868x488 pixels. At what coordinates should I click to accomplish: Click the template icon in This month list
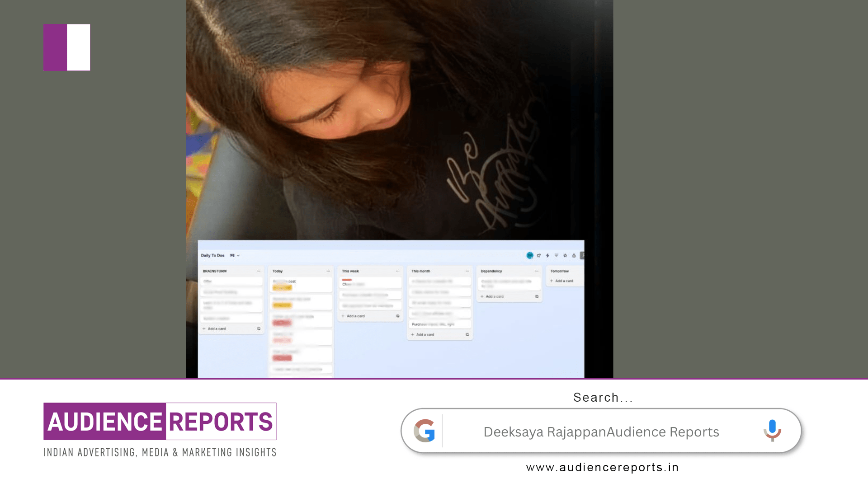point(467,335)
